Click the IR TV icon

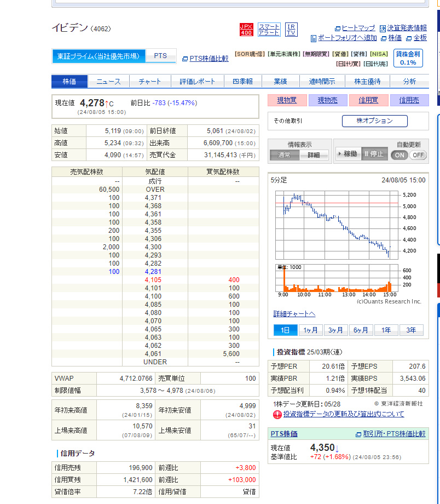[291, 30]
